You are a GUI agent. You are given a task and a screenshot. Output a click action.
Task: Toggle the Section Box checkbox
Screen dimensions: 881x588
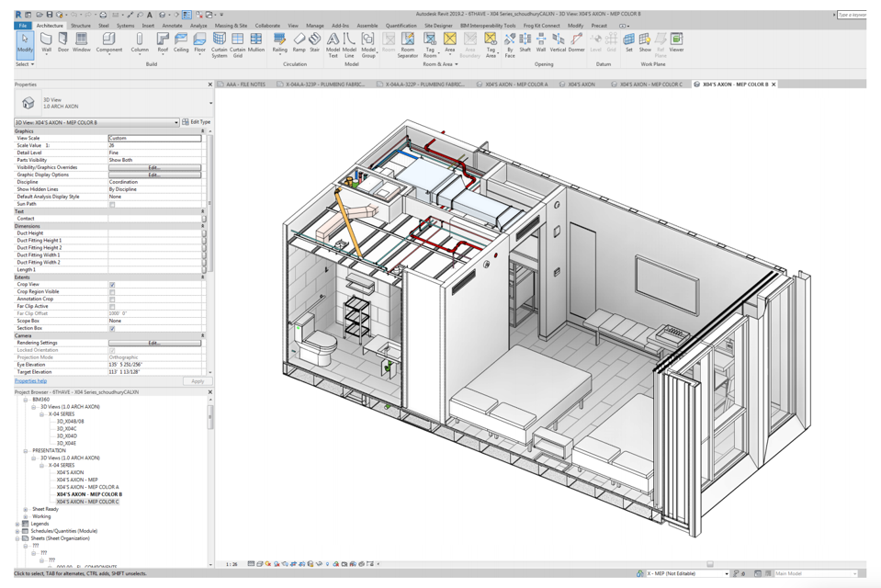coord(112,328)
